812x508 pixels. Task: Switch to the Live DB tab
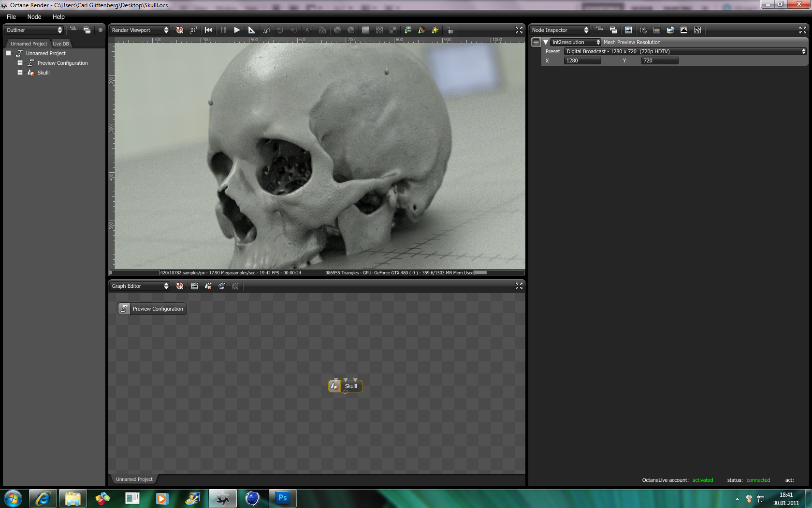61,44
